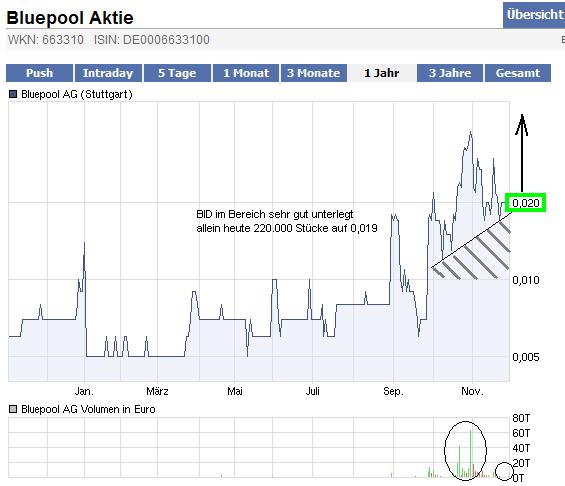Click the ISIN: DE0006633100 text
Viewport: 565px width, 486px height.
(152, 40)
